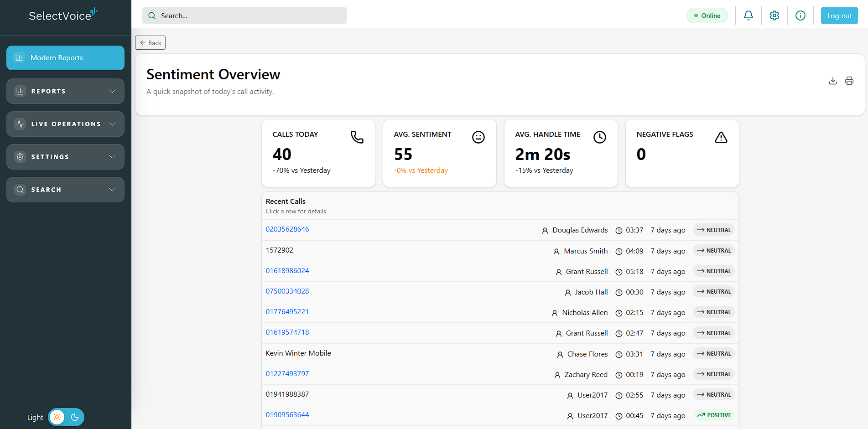The height and width of the screenshot is (429, 868).
Task: Open the notifications bell
Action: tap(748, 16)
